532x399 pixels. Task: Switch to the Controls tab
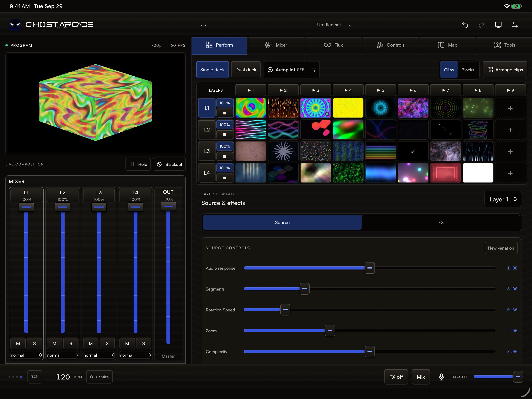(390, 45)
